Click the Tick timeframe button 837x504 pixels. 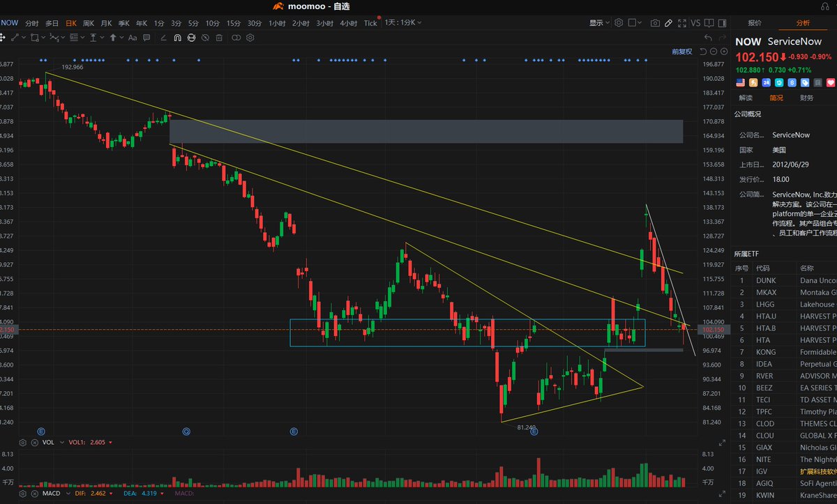(x=370, y=23)
